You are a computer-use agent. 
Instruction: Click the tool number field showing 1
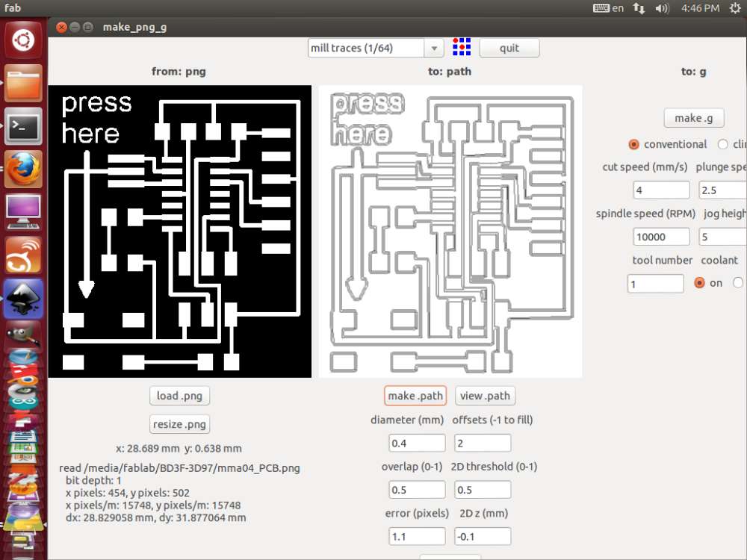tap(656, 284)
